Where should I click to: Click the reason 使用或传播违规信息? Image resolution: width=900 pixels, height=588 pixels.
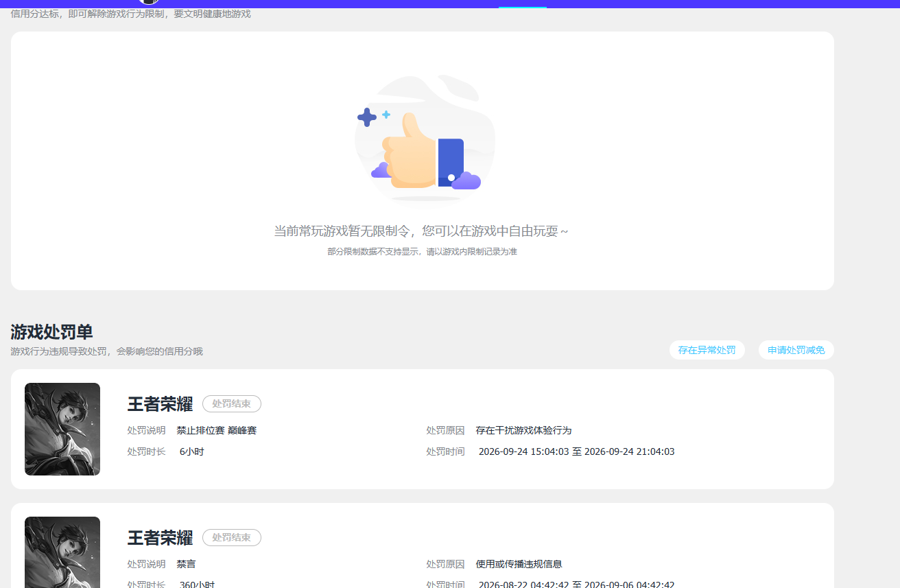[x=519, y=564]
